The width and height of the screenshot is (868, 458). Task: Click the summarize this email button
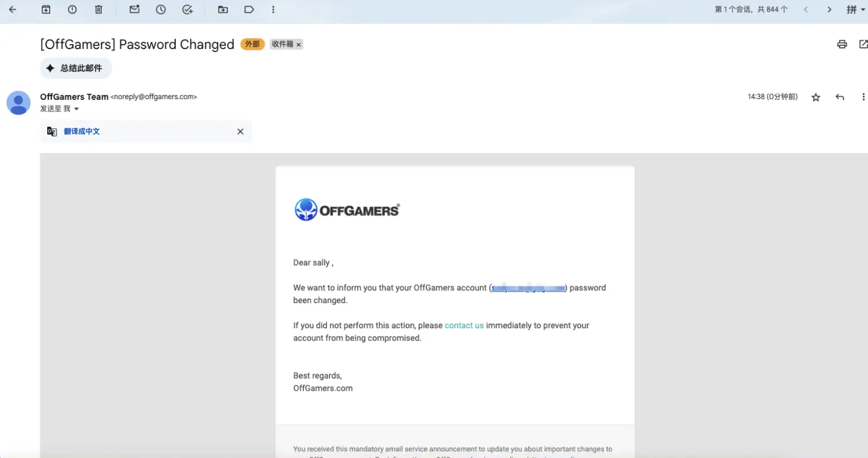click(76, 69)
